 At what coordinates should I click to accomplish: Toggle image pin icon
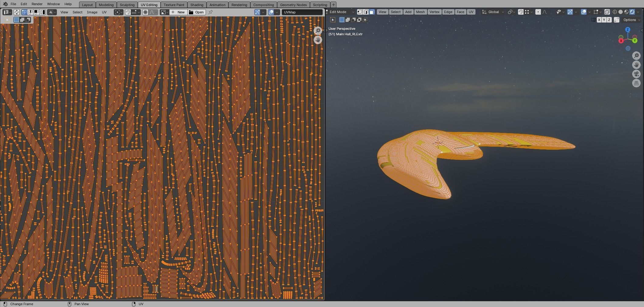pos(211,12)
